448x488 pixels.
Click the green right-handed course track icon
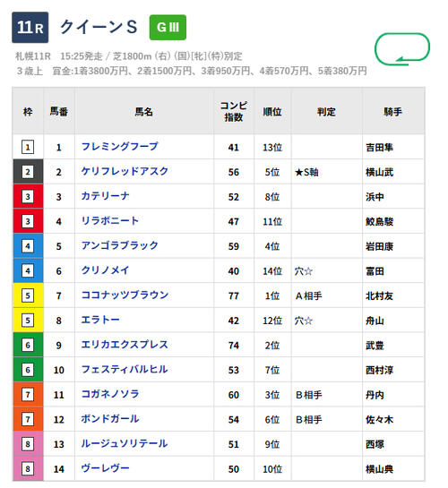click(402, 49)
